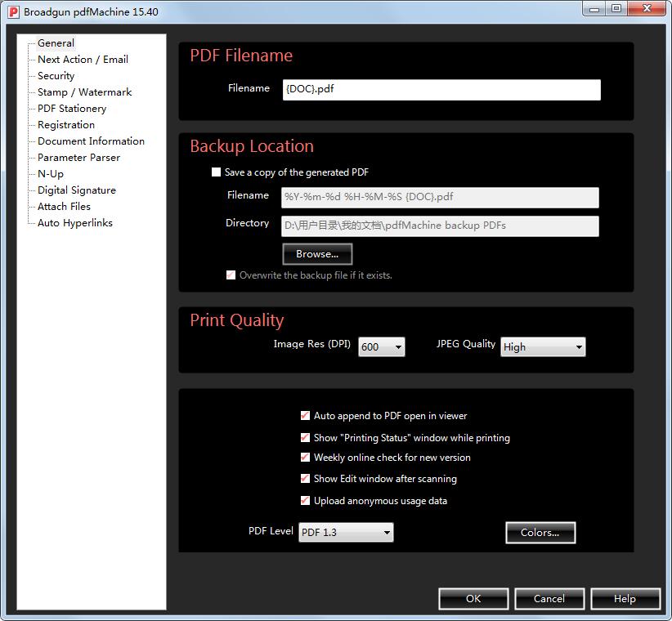
Task: Click the Browse... button
Action: coord(317,254)
